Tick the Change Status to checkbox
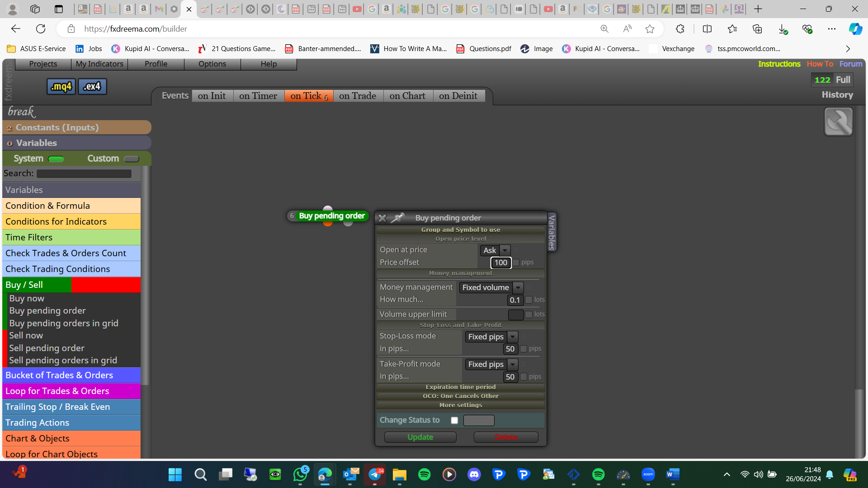This screenshot has width=868, height=488. tap(454, 420)
